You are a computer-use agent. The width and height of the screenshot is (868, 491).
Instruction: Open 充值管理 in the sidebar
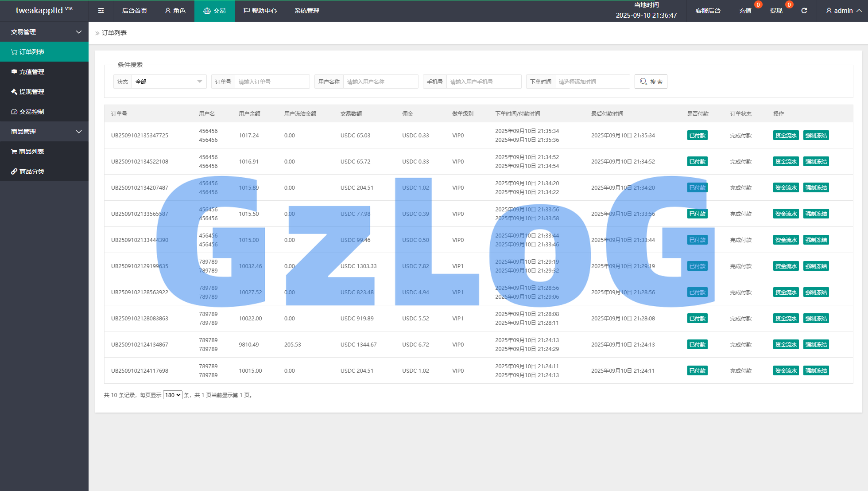pyautogui.click(x=32, y=72)
